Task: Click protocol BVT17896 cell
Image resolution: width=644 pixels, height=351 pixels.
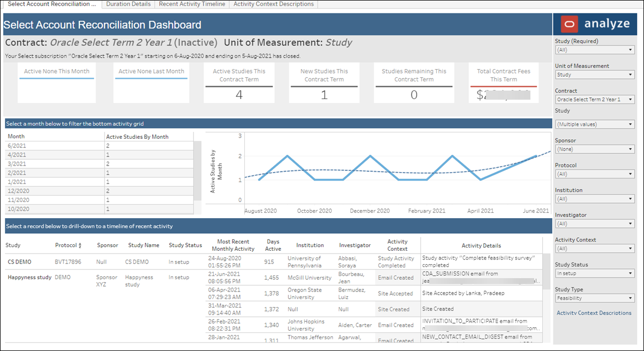Action: tap(68, 262)
